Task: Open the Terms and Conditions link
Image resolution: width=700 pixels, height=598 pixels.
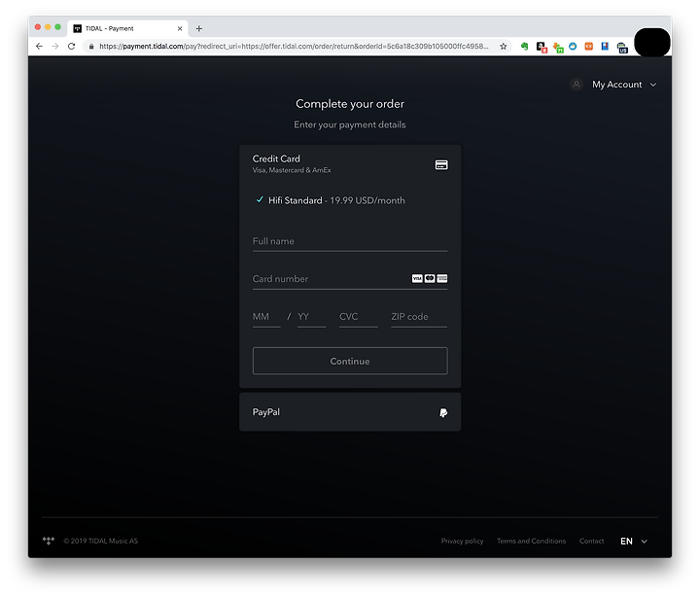Action: click(531, 541)
